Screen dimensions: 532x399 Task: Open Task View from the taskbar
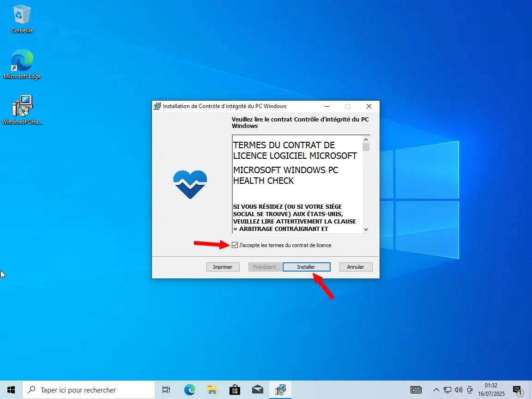(x=166, y=390)
